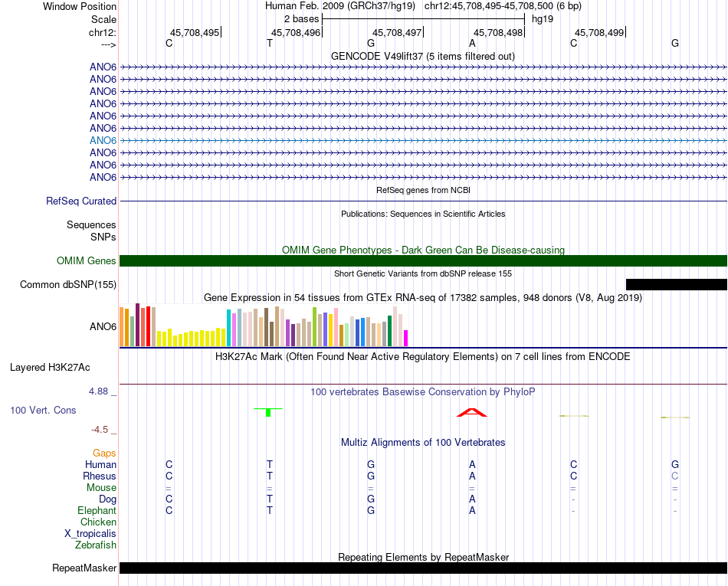Click the Sequences track label

[x=91, y=225]
